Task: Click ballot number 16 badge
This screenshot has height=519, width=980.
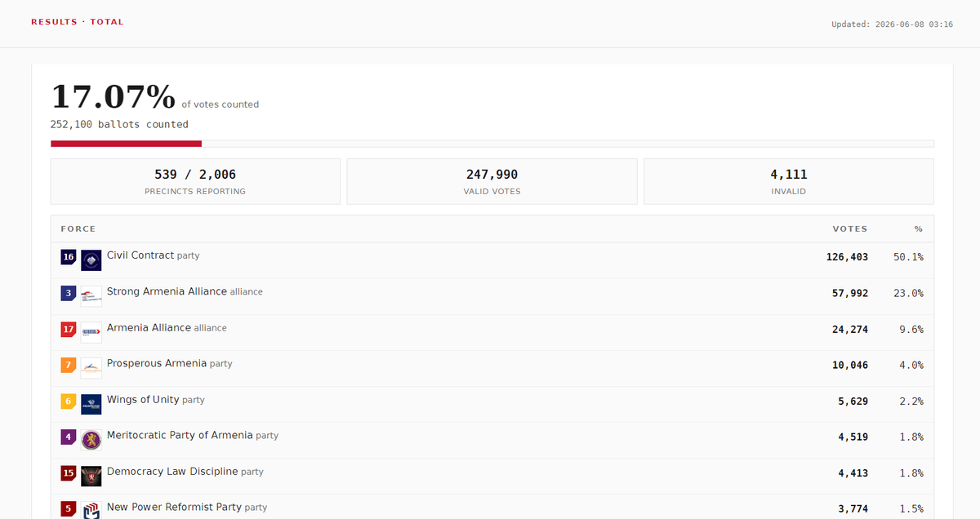Action: click(69, 257)
